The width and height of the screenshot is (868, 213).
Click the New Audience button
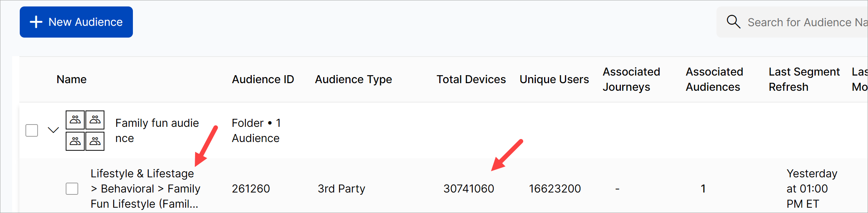[x=76, y=22]
